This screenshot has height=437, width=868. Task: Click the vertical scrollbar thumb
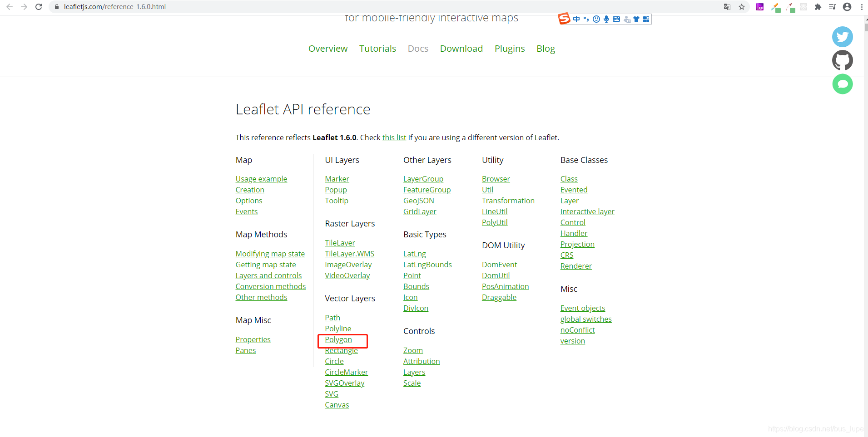[866, 27]
